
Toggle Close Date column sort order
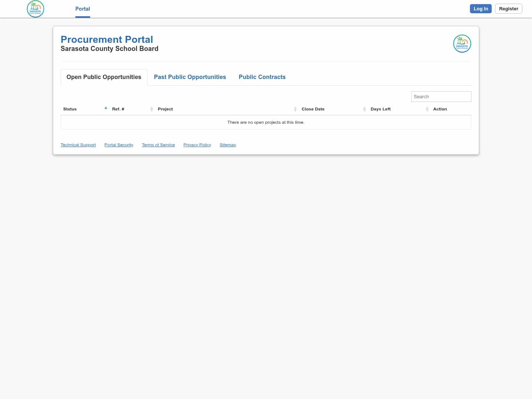point(313,109)
